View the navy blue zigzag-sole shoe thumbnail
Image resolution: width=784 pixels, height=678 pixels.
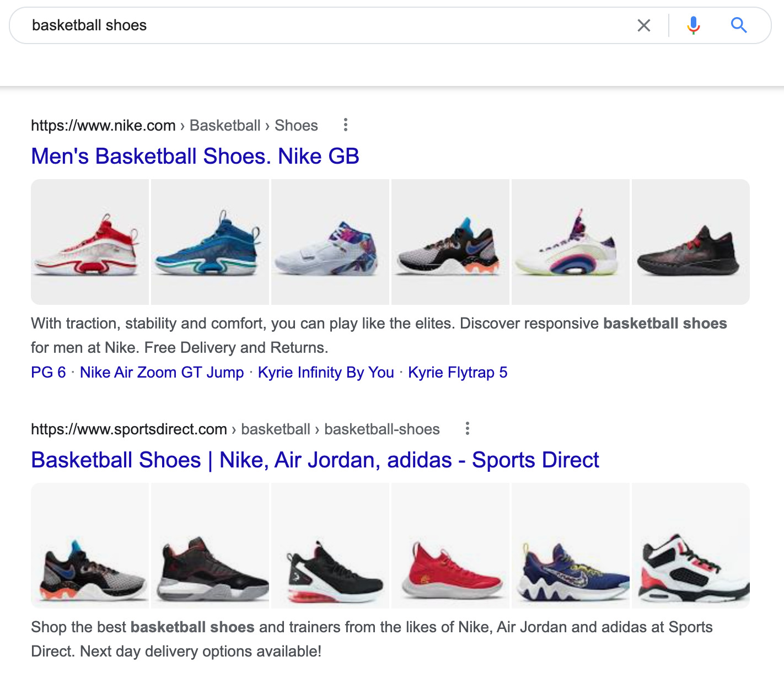571,546
